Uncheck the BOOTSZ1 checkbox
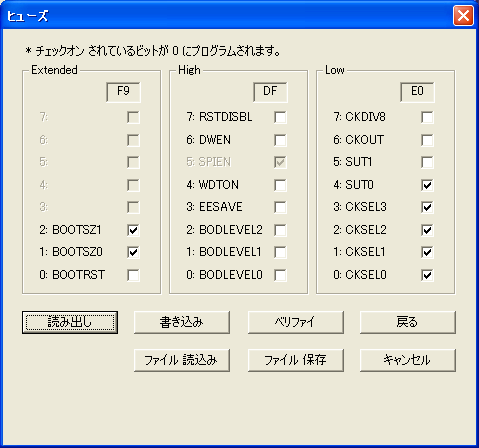Viewport: 479px width, 448px height. coord(133,230)
